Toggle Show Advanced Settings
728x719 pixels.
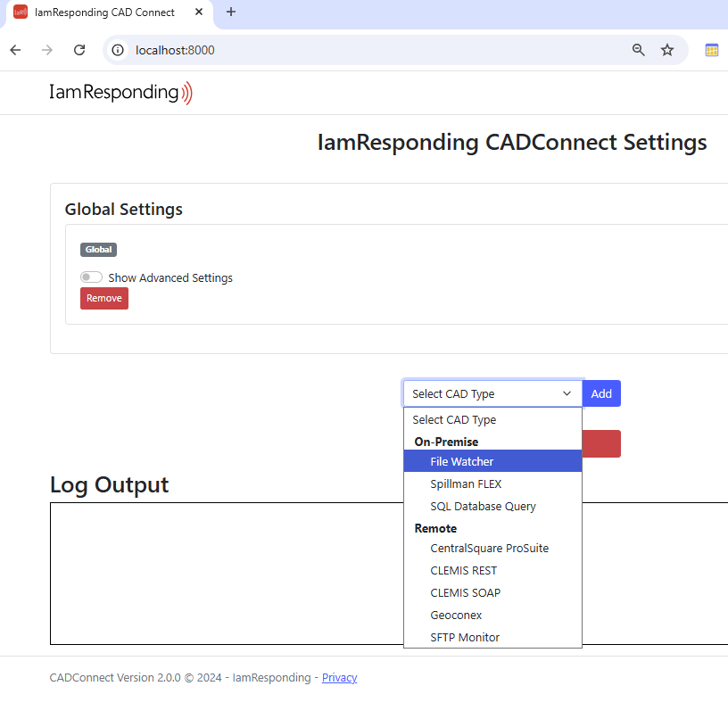(91, 277)
